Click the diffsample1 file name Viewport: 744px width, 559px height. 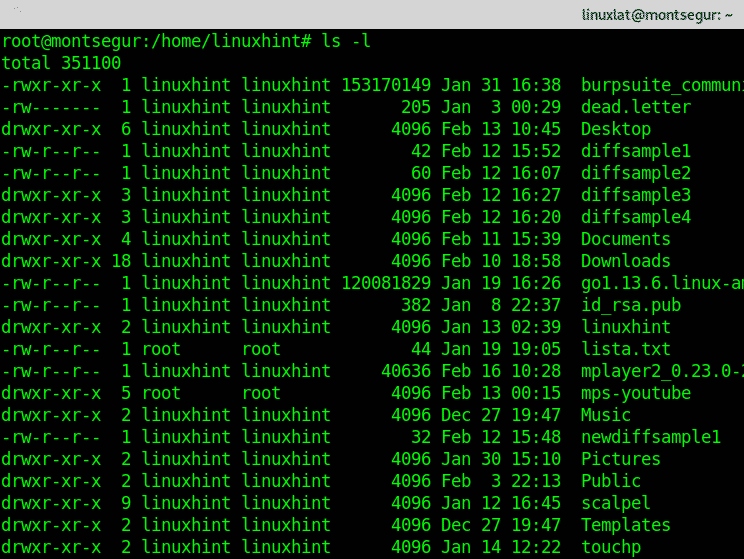coord(636,151)
